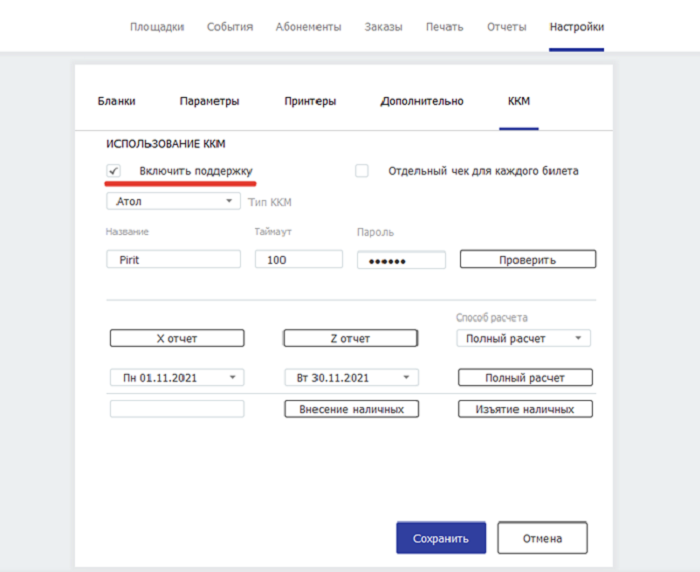Open the end date picker 'Вт 30.11.2021'
700x572 pixels.
point(350,377)
